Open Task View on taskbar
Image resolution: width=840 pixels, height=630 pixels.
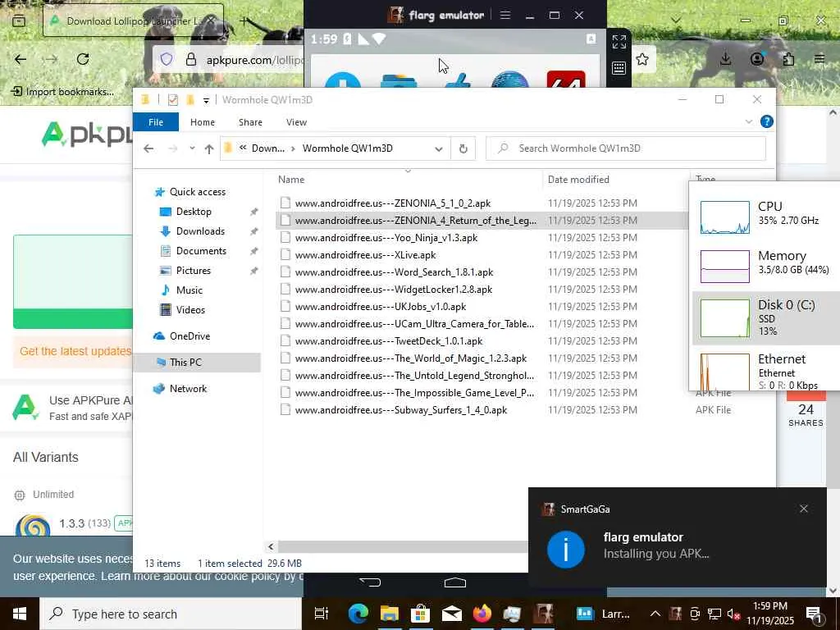tap(322, 614)
